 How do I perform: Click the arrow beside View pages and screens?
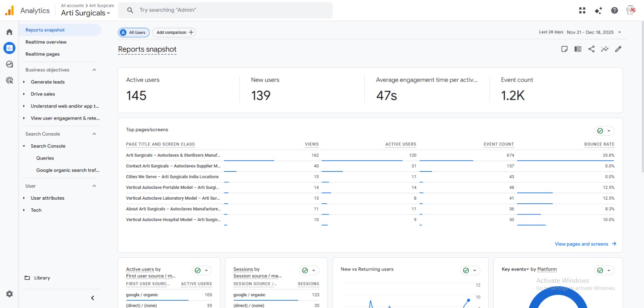(x=614, y=244)
